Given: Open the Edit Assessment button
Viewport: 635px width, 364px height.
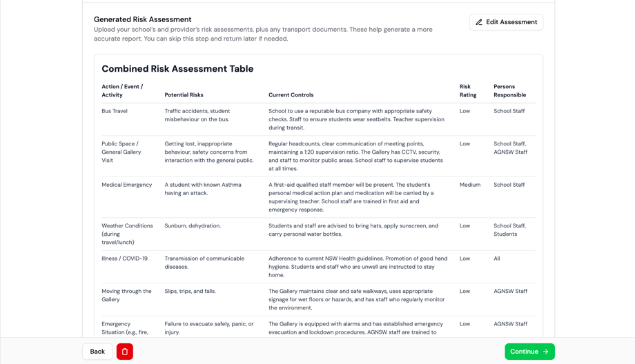Looking at the screenshot, I should [506, 22].
